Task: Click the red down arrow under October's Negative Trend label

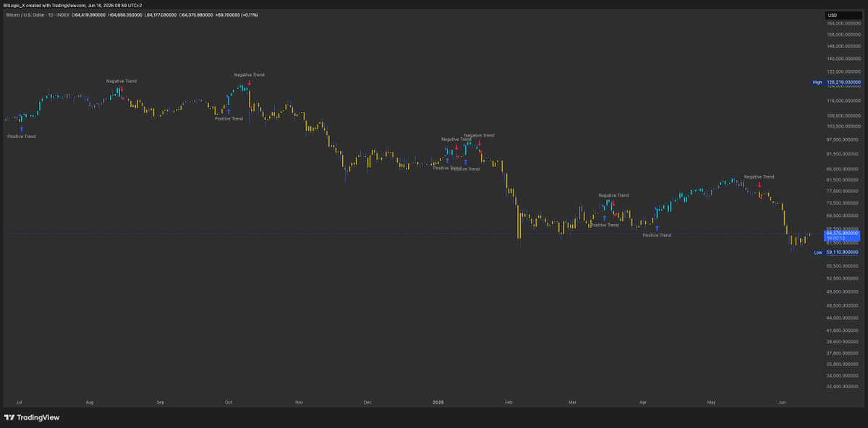Action: pos(248,82)
